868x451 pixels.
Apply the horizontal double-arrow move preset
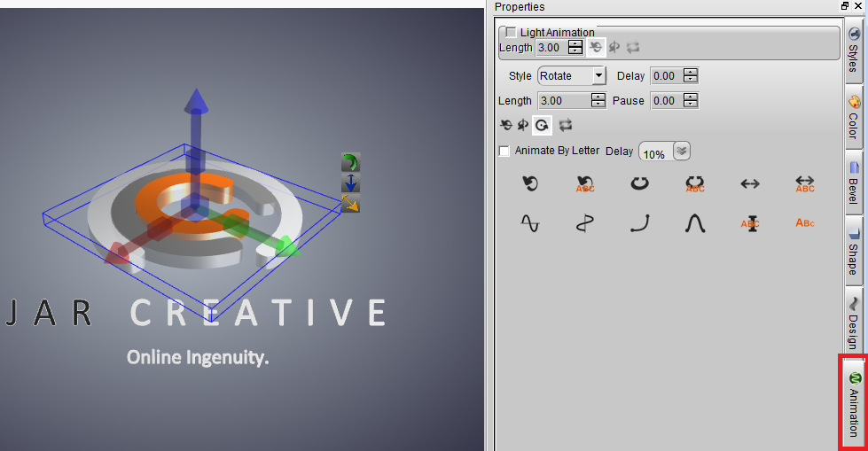pos(750,183)
